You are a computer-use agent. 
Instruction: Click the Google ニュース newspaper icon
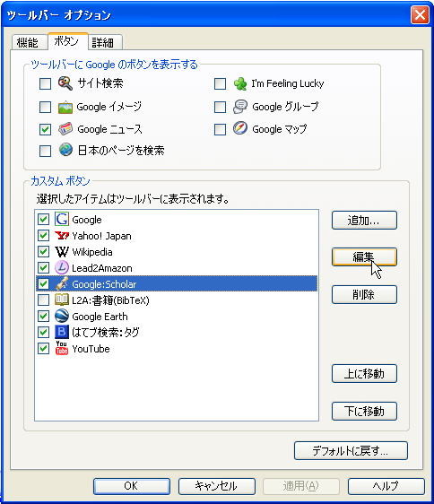tap(65, 129)
